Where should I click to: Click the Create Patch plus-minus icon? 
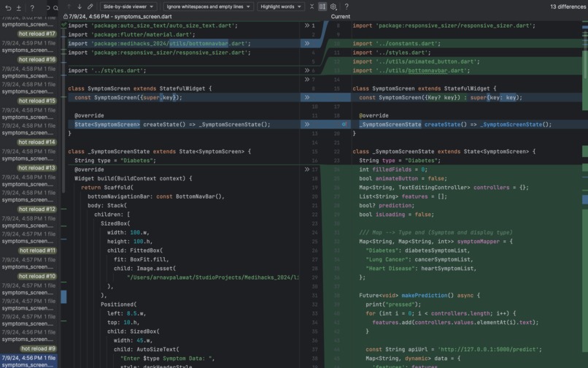pos(18,7)
